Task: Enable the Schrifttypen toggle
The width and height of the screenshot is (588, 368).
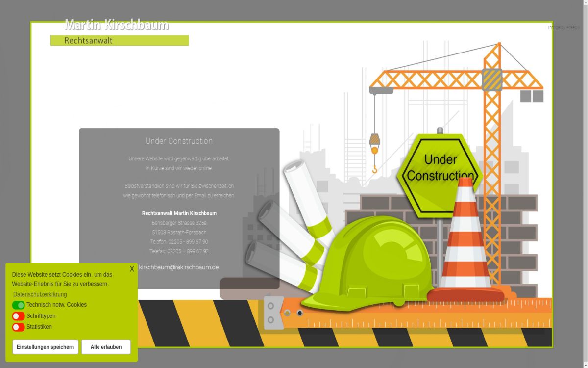Action: pos(19,316)
